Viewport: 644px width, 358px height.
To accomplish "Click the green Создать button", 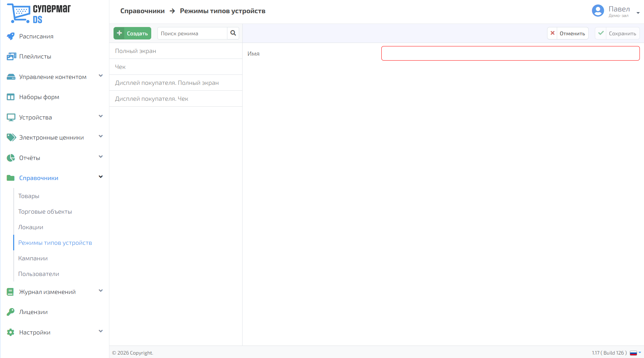I will (133, 33).
